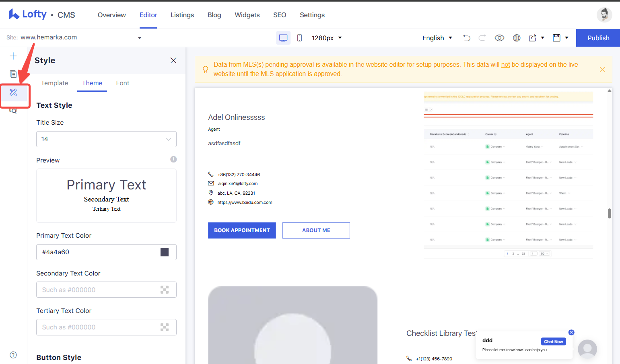
Task: Click the globe icon in toolbar
Action: point(517,38)
